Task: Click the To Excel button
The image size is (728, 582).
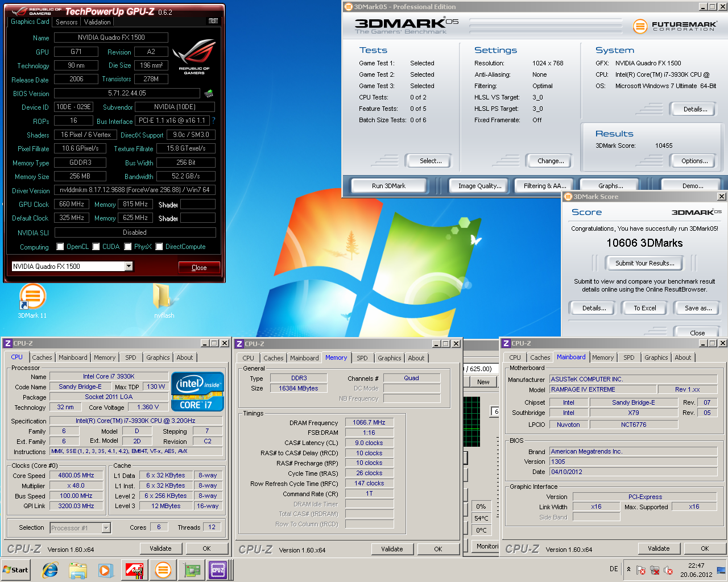Action: (645, 308)
